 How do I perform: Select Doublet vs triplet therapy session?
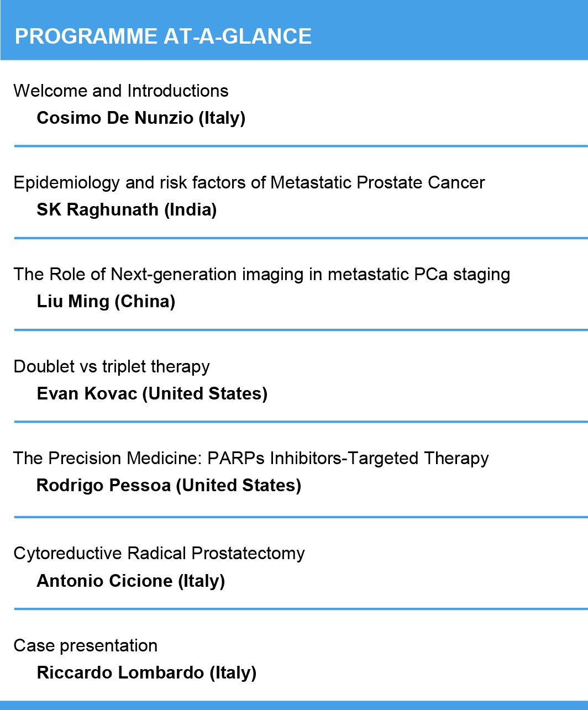pos(112,366)
